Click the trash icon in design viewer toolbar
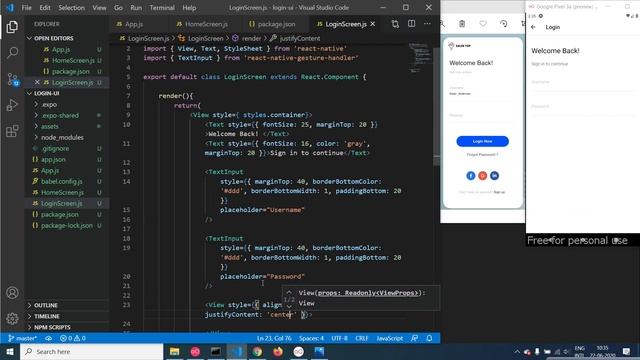This screenshot has width=640, height=360. (462, 24)
